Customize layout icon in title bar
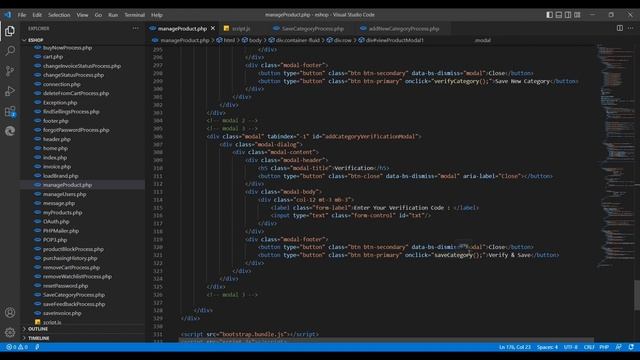640x360 pixels. point(577,15)
